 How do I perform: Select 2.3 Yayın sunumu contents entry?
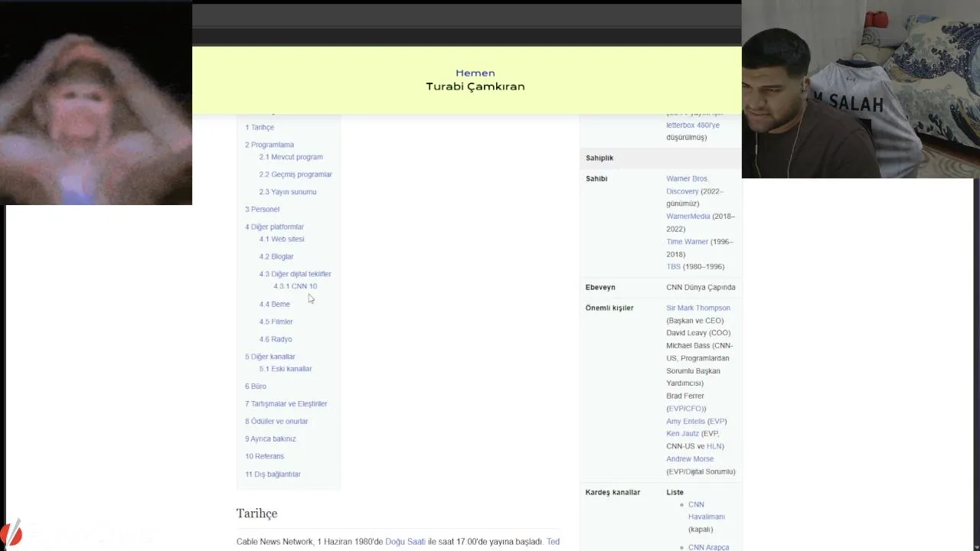[x=288, y=192]
